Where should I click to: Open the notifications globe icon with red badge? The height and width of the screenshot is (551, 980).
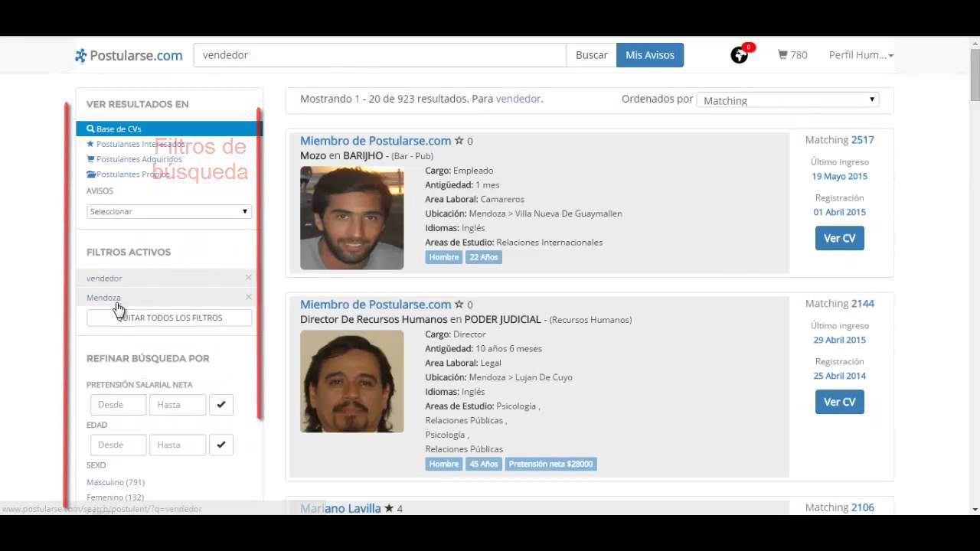point(740,54)
